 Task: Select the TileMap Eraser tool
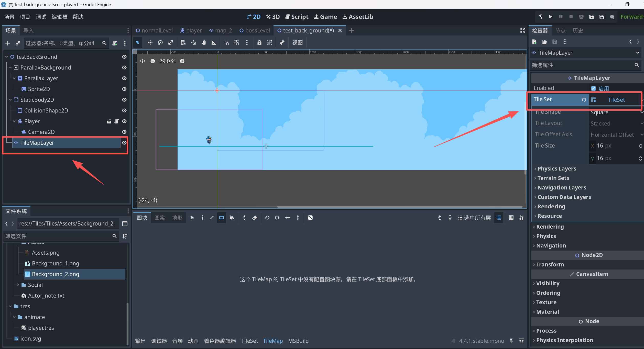(x=255, y=218)
